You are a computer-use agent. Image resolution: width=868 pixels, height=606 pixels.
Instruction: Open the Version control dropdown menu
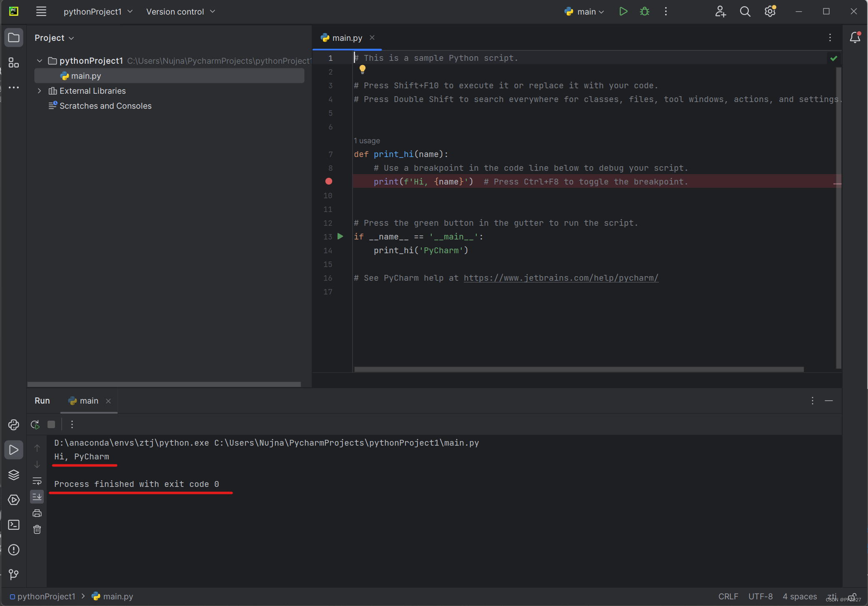[180, 12]
